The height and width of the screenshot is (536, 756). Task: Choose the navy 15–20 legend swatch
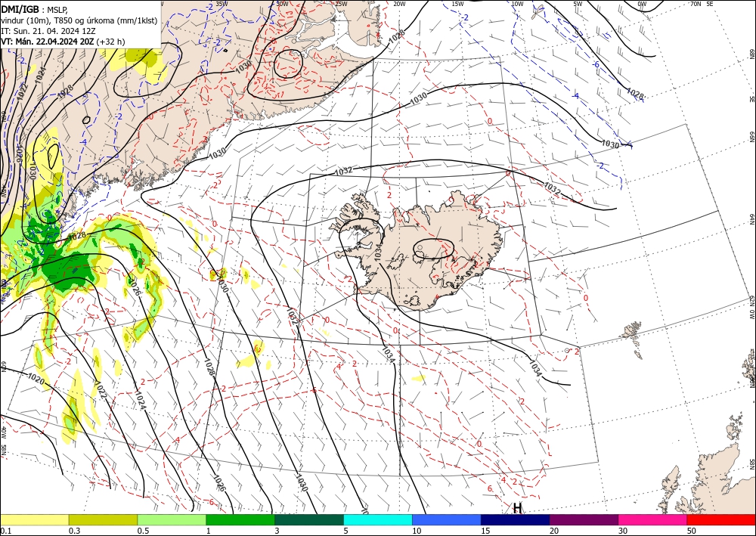pyautogui.click(x=516, y=519)
